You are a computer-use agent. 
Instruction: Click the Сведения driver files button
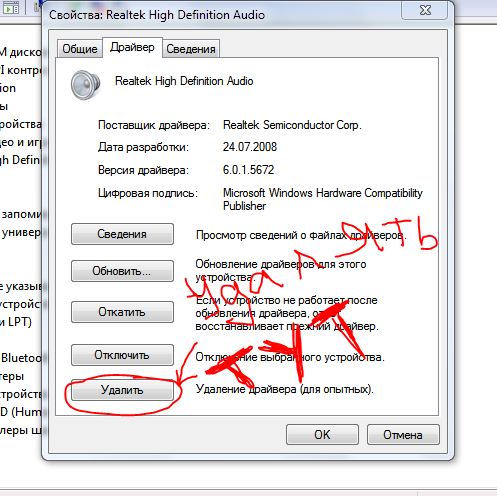click(x=122, y=234)
